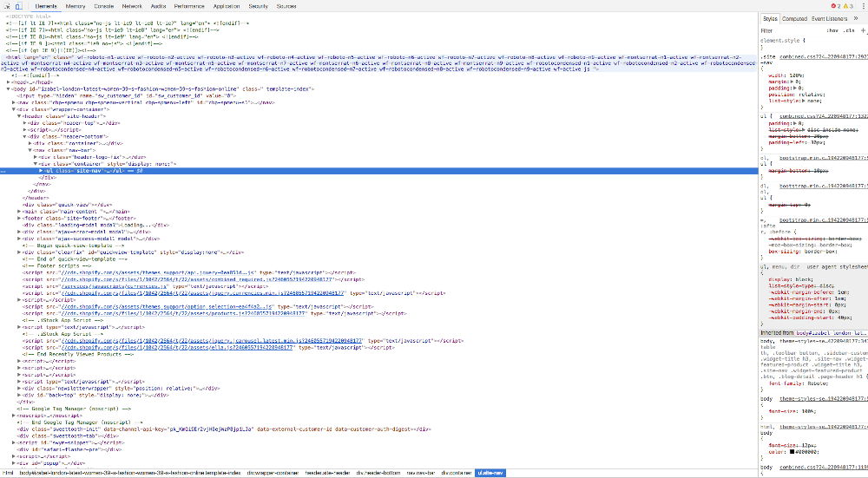Select the nav.nav-bar breadcrumb
Image resolution: width=868 pixels, height=478 pixels.
tap(421, 473)
